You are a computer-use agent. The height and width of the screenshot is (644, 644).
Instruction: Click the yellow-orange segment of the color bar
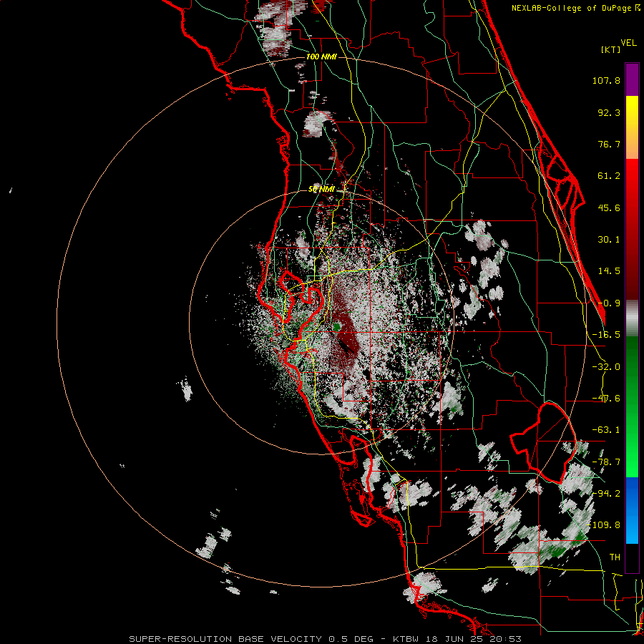632,127
